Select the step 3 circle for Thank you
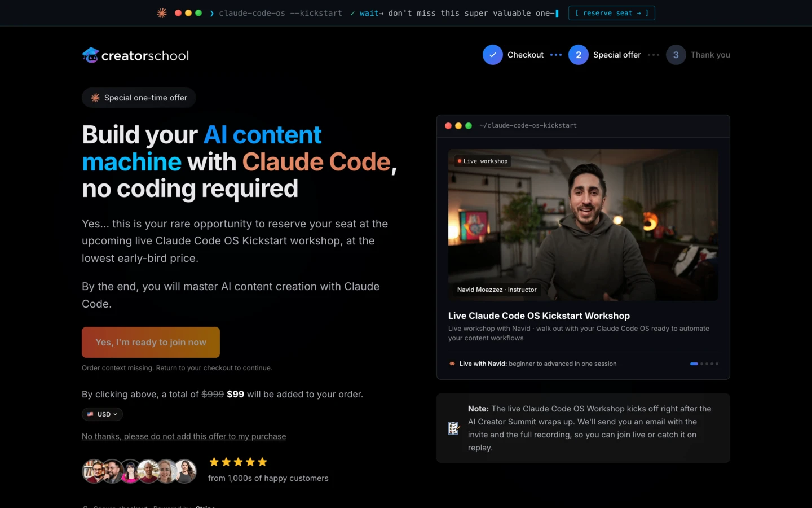Image resolution: width=812 pixels, height=508 pixels. (x=676, y=55)
